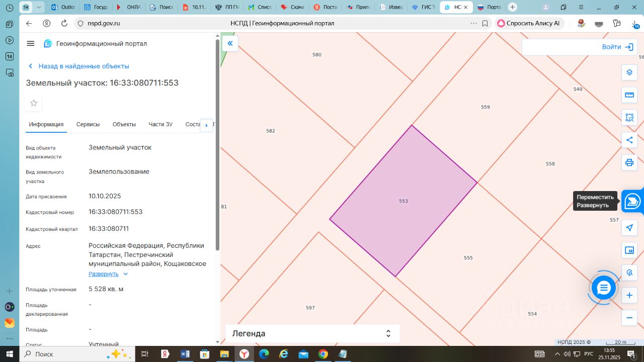The width and height of the screenshot is (644, 362).
Task: Open the Yandex home button
Action: coord(47,24)
